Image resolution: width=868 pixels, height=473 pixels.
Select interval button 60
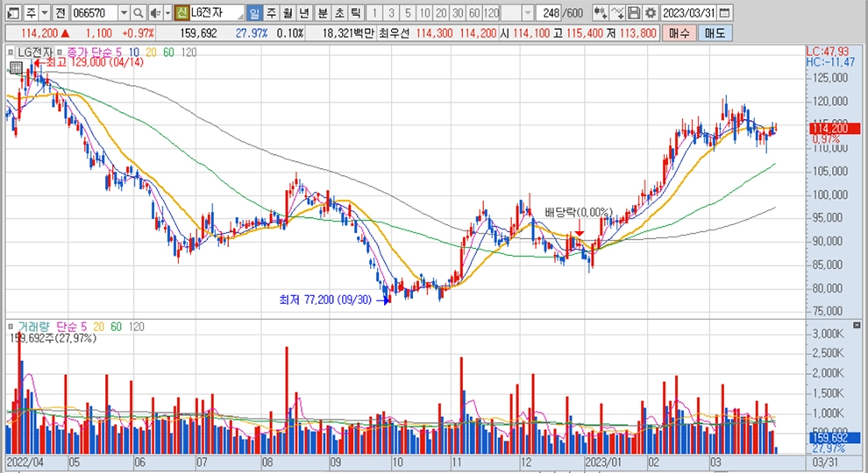tap(474, 12)
